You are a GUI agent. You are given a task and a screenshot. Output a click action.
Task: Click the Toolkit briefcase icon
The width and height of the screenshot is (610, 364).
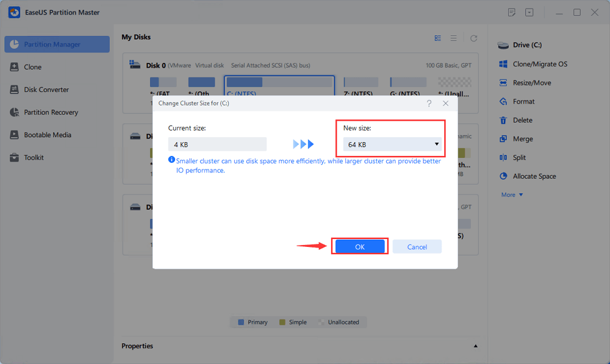coord(14,157)
